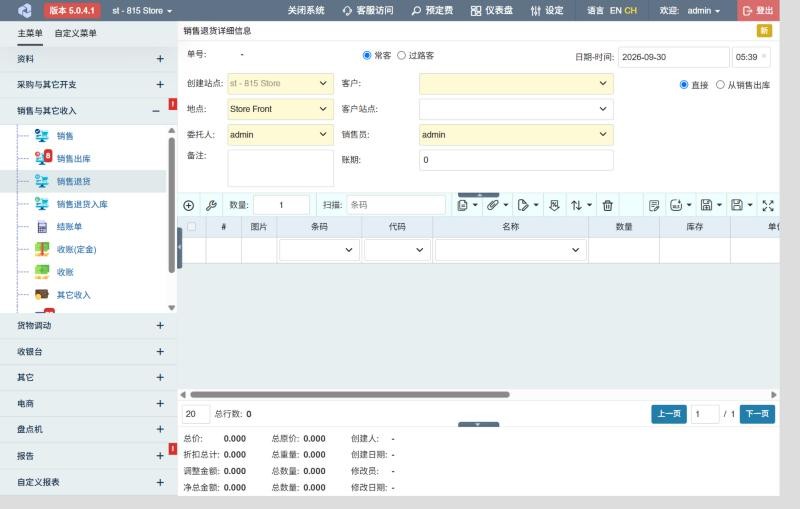Click the document copy toolbar icon
The height and width of the screenshot is (509, 800).
462,206
